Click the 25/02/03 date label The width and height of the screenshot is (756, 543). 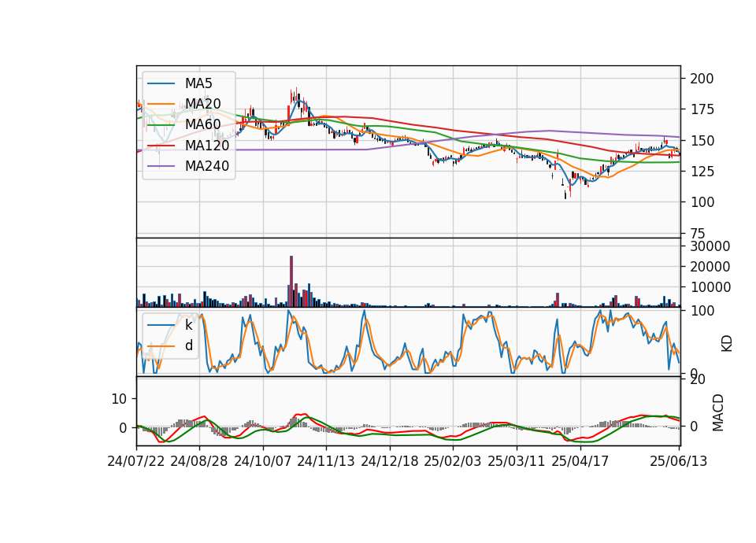(453, 461)
